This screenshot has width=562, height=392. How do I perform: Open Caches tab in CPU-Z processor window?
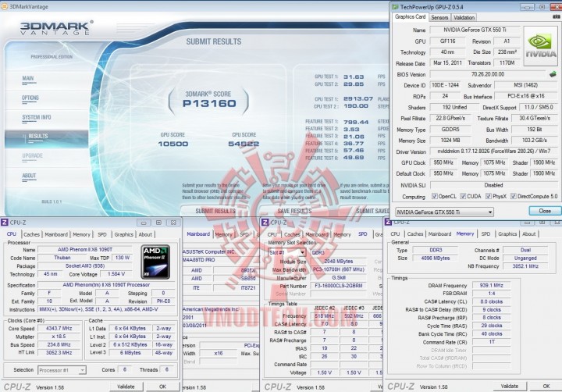[31, 234]
